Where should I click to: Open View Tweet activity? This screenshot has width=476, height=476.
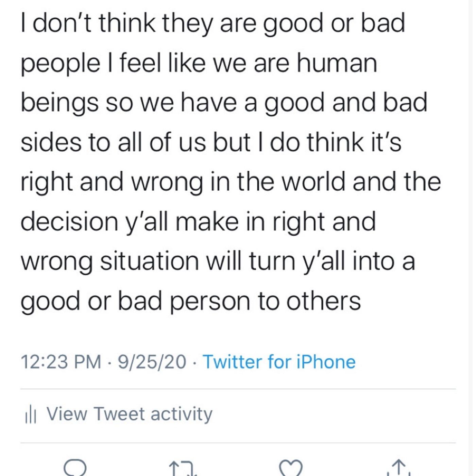pyautogui.click(x=119, y=414)
